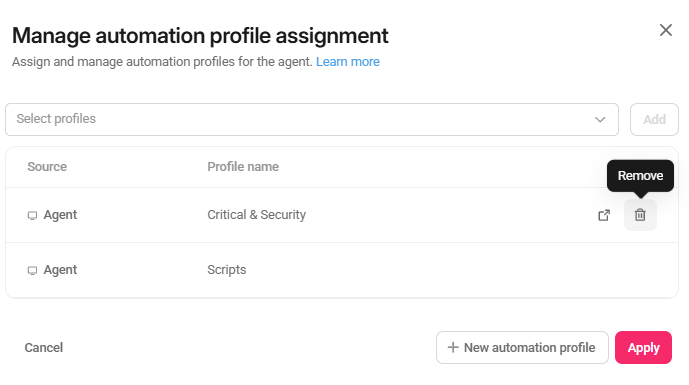Follow the Learn more link

click(348, 62)
